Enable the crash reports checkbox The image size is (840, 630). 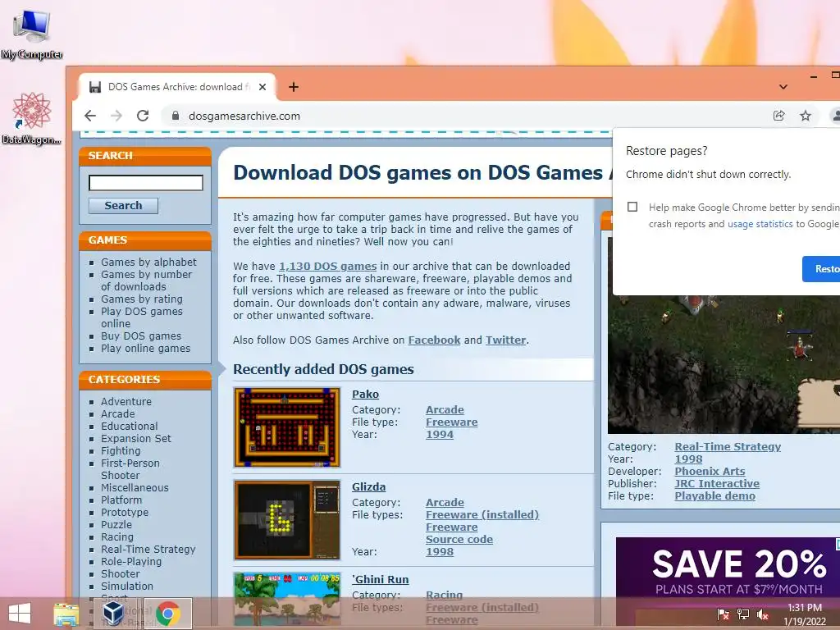(x=632, y=207)
